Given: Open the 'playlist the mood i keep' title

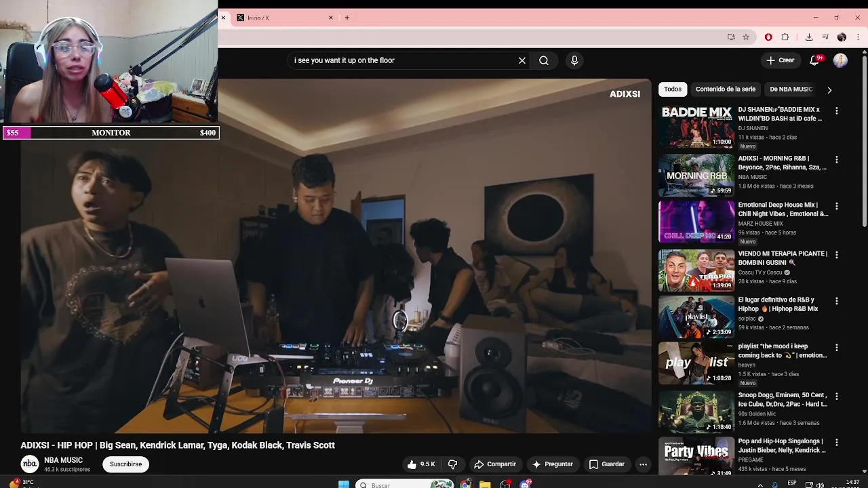Looking at the screenshot, I should tap(783, 351).
